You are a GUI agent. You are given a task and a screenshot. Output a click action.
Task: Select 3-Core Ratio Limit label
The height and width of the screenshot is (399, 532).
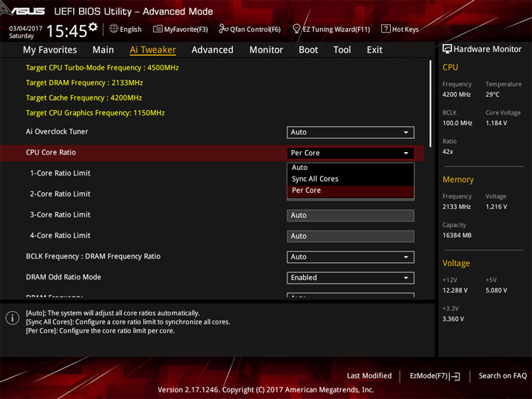60,215
